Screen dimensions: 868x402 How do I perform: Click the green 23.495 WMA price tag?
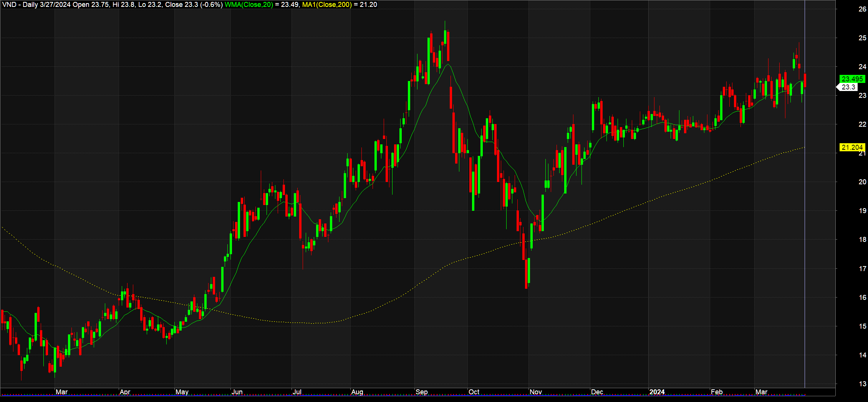852,79
